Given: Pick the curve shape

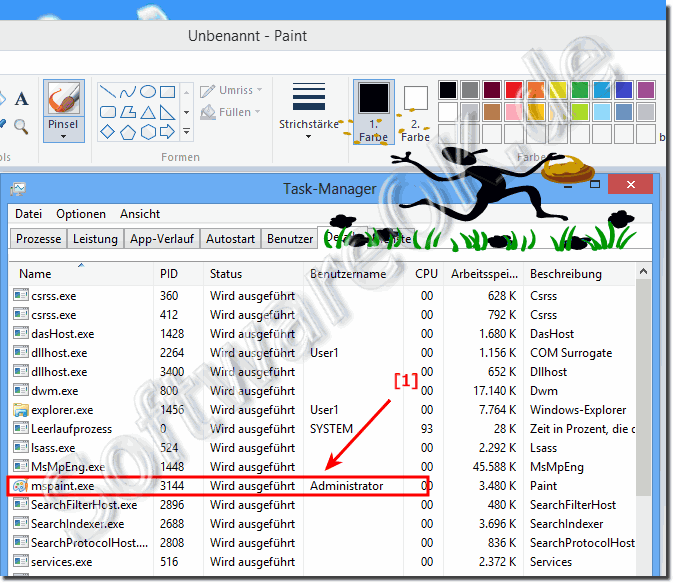Looking at the screenshot, I should click(127, 91).
